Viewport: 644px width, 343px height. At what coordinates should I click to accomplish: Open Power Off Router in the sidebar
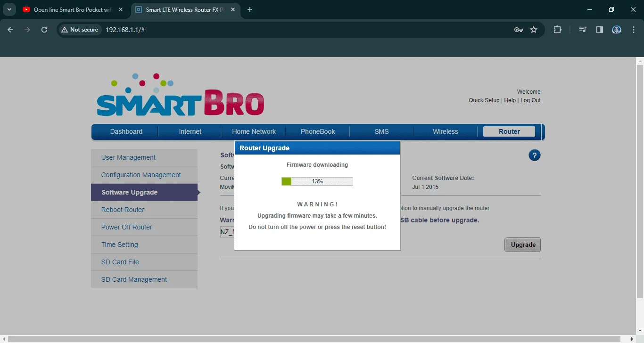tap(144, 227)
